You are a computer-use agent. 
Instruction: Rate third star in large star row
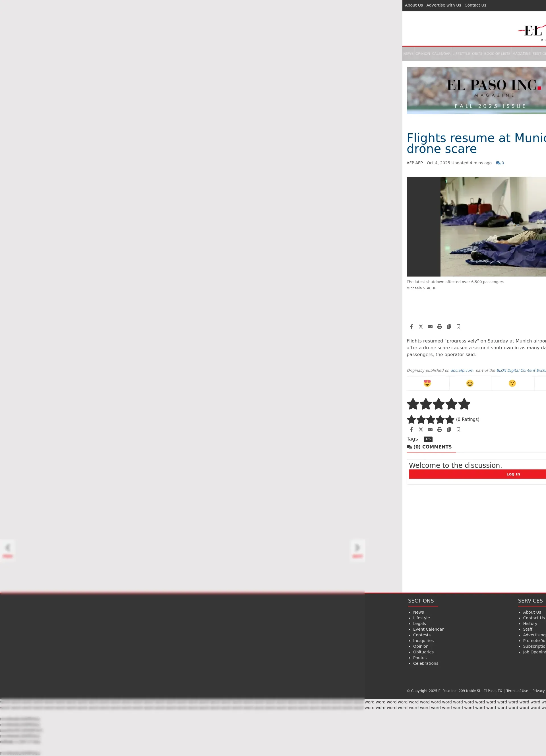tap(438, 404)
